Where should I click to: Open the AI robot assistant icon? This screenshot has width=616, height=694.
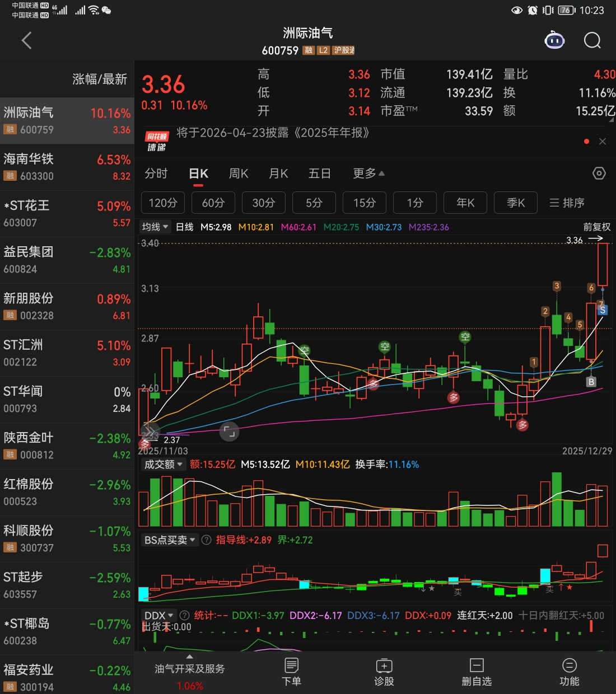[x=554, y=40]
